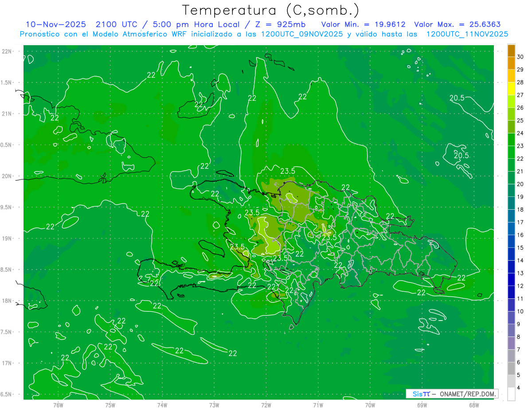This screenshot has width=532, height=411.
Task: Pick the dark blue legend swatch between 12 and 13
Action: click(x=511, y=280)
